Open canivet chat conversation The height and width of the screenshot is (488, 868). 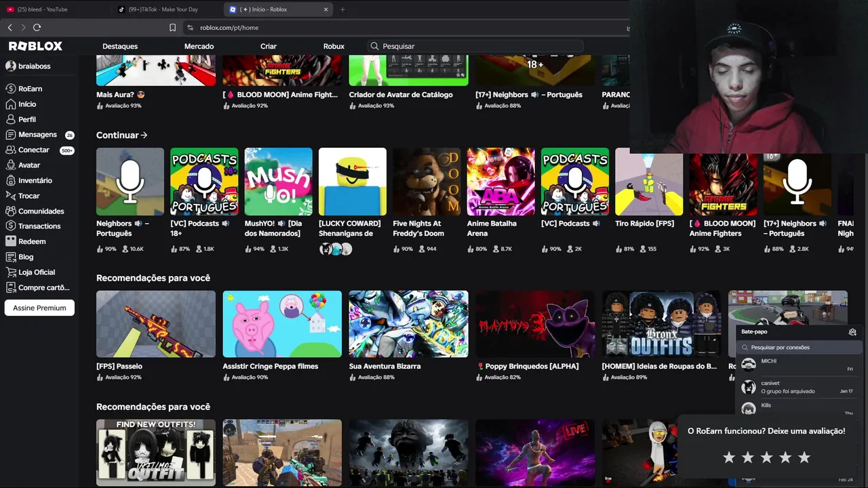[x=798, y=387]
